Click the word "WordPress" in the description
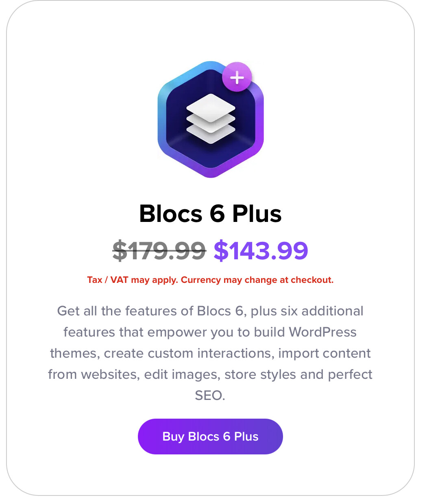This screenshot has width=427, height=504. [322, 332]
